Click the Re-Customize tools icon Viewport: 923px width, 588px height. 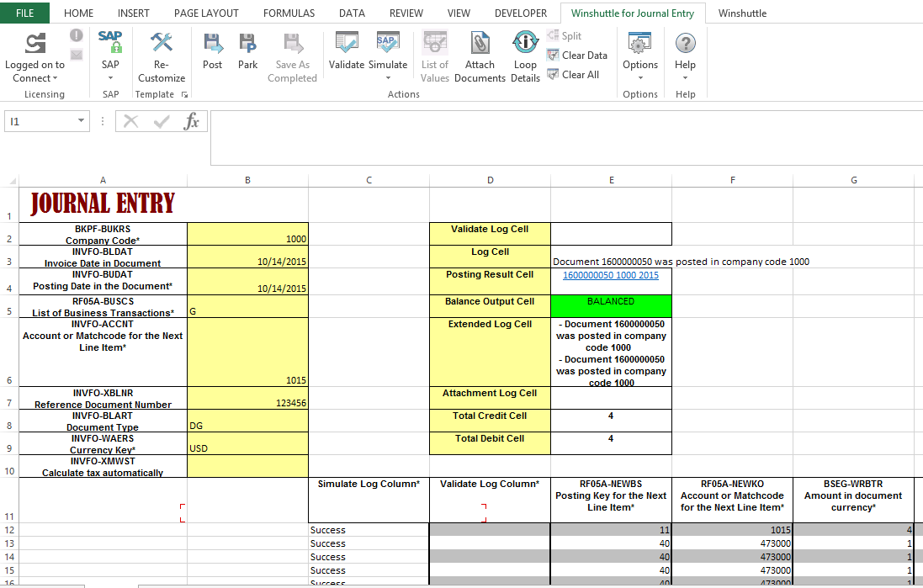click(x=162, y=42)
